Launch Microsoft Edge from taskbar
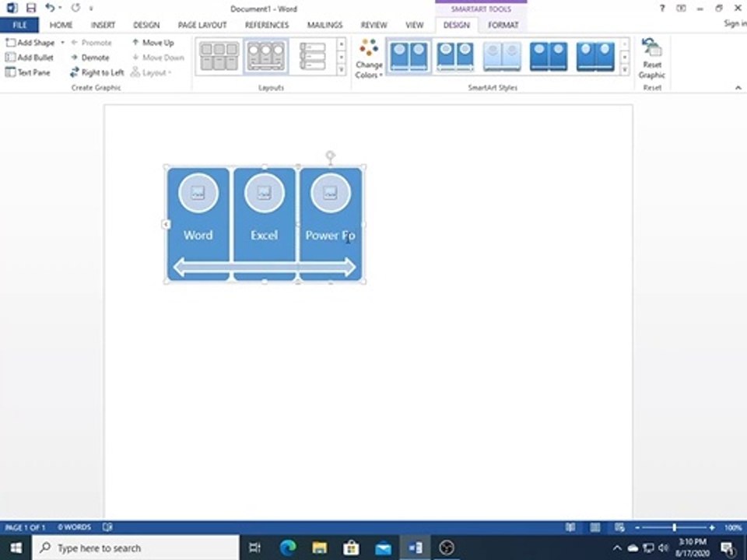747x560 pixels. 288,548
